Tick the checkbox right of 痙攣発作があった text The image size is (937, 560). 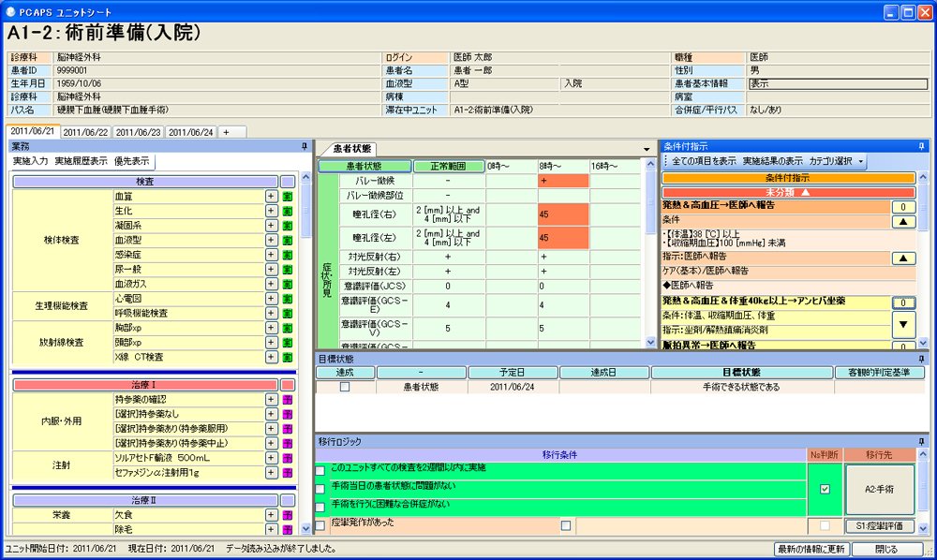point(566,525)
